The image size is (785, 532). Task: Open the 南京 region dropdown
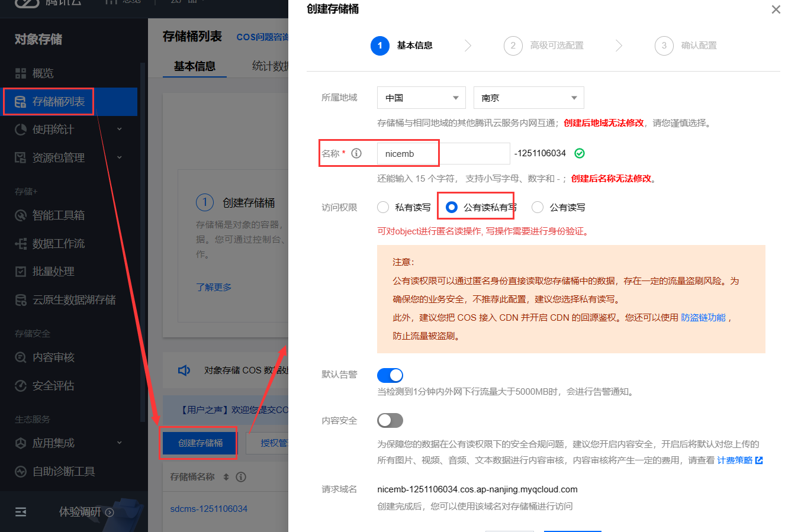pyautogui.click(x=528, y=98)
